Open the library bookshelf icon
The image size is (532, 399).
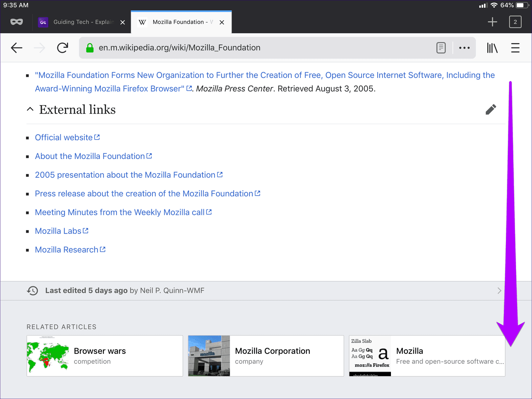click(x=492, y=48)
